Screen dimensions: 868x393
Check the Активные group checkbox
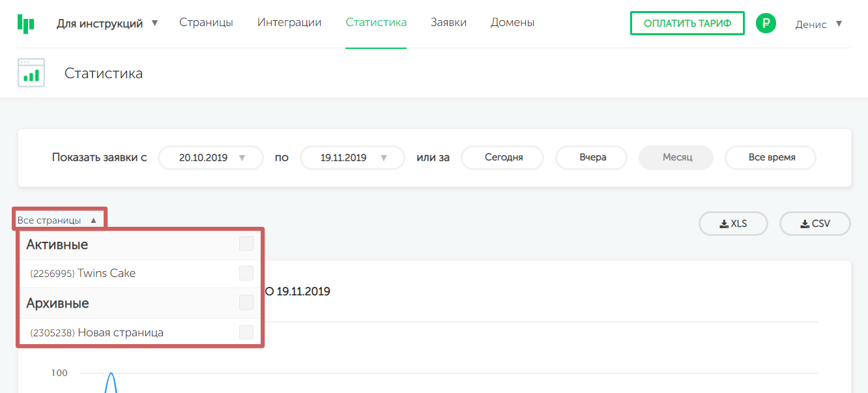tap(246, 244)
